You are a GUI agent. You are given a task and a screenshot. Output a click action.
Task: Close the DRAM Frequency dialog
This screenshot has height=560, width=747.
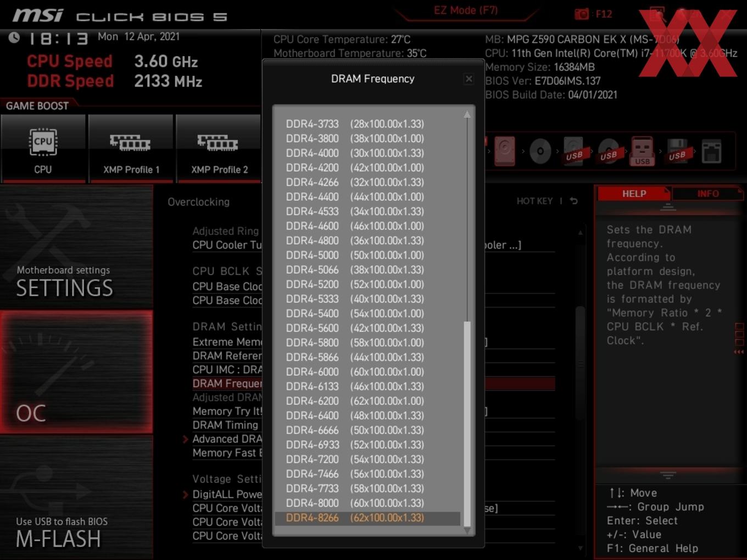point(469,79)
